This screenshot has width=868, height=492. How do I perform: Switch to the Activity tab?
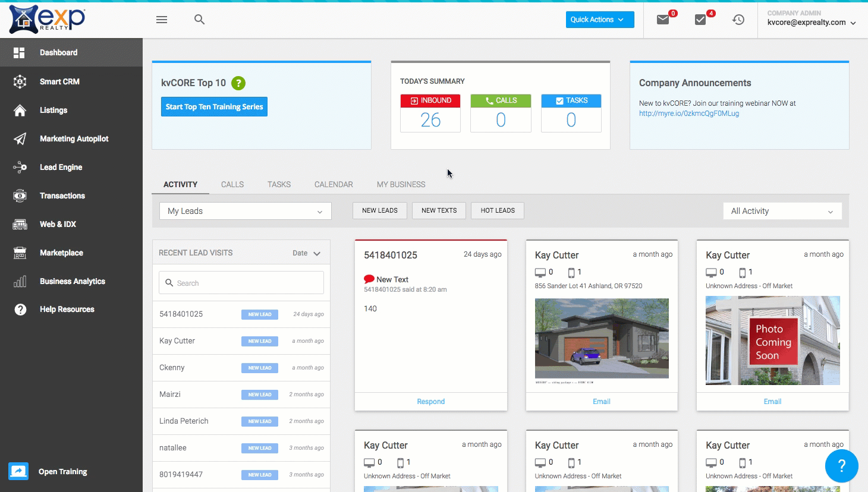point(180,185)
